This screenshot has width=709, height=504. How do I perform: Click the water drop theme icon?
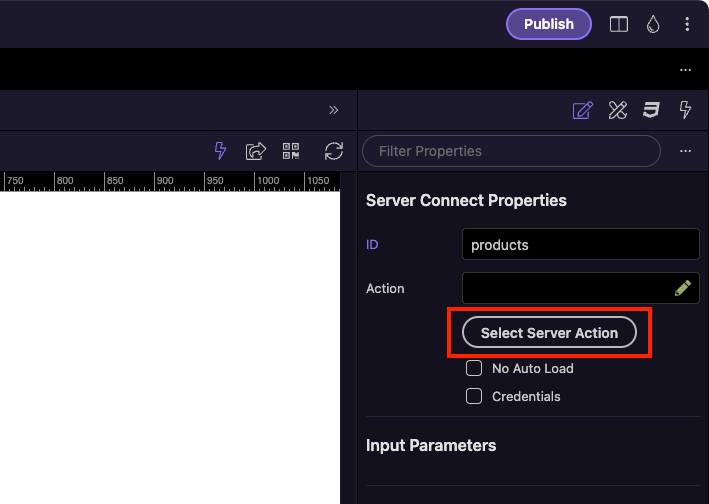coord(653,24)
